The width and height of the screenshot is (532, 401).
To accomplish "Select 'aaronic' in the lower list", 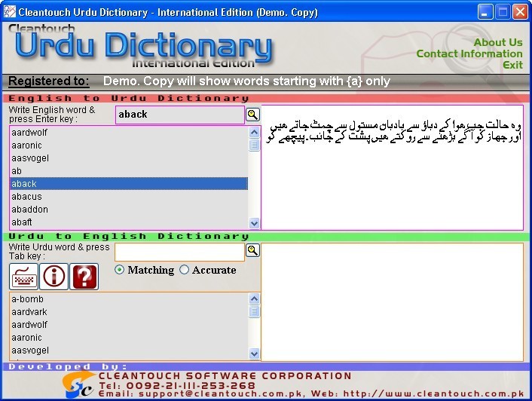I will [129, 338].
